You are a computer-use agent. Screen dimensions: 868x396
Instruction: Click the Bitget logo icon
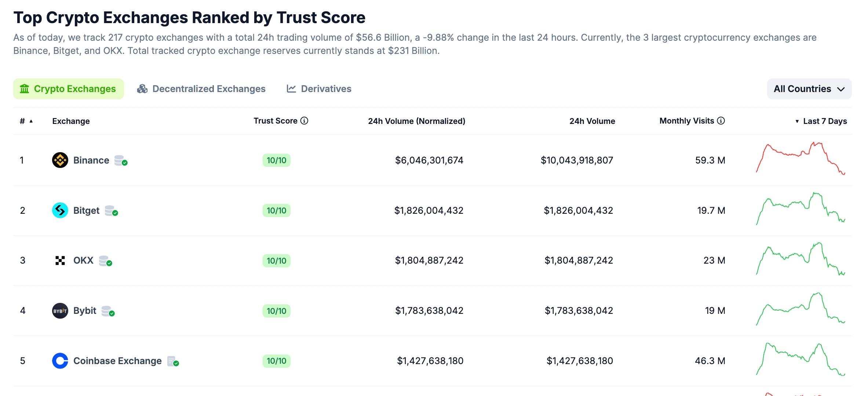click(x=60, y=210)
